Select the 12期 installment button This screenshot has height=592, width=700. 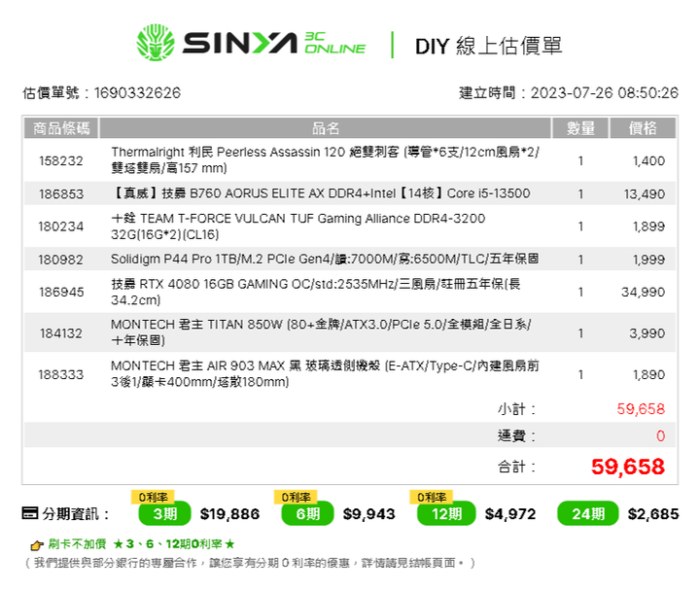[446, 514]
